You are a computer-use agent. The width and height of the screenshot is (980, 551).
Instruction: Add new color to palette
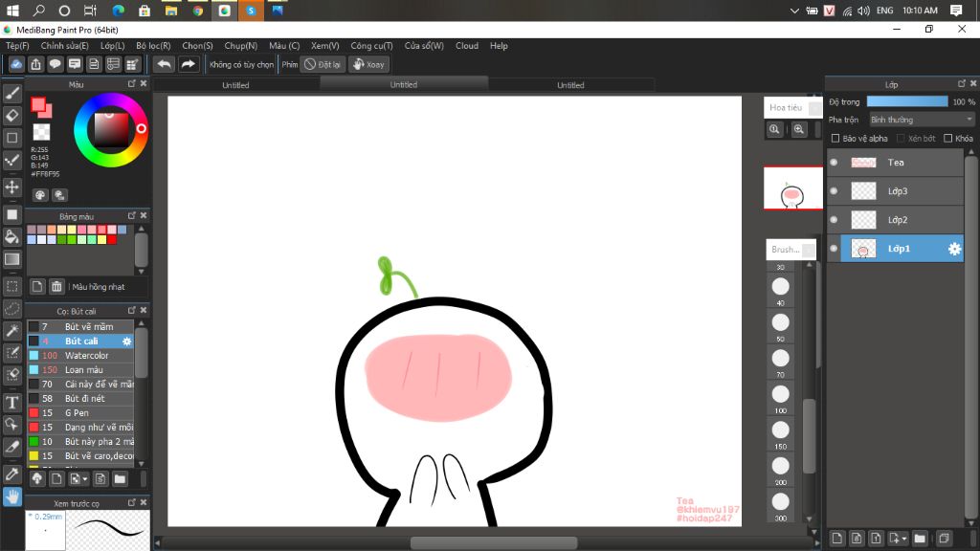pyautogui.click(x=37, y=287)
